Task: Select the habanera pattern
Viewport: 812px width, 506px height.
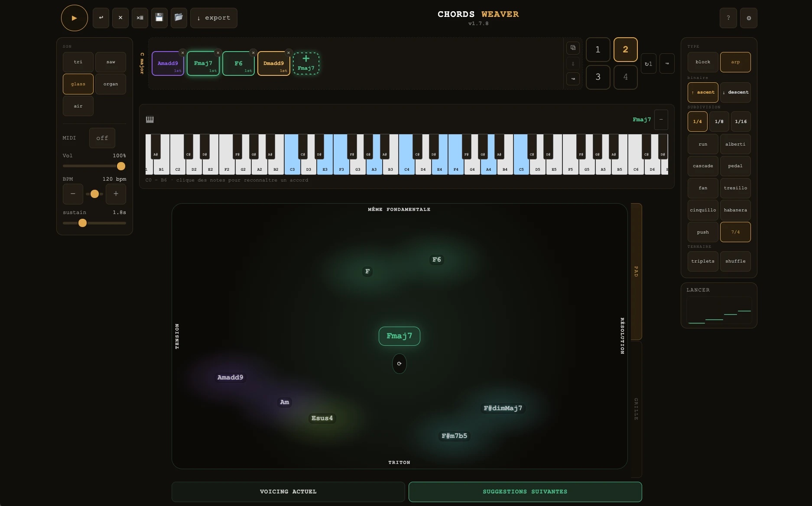Action: tap(735, 210)
